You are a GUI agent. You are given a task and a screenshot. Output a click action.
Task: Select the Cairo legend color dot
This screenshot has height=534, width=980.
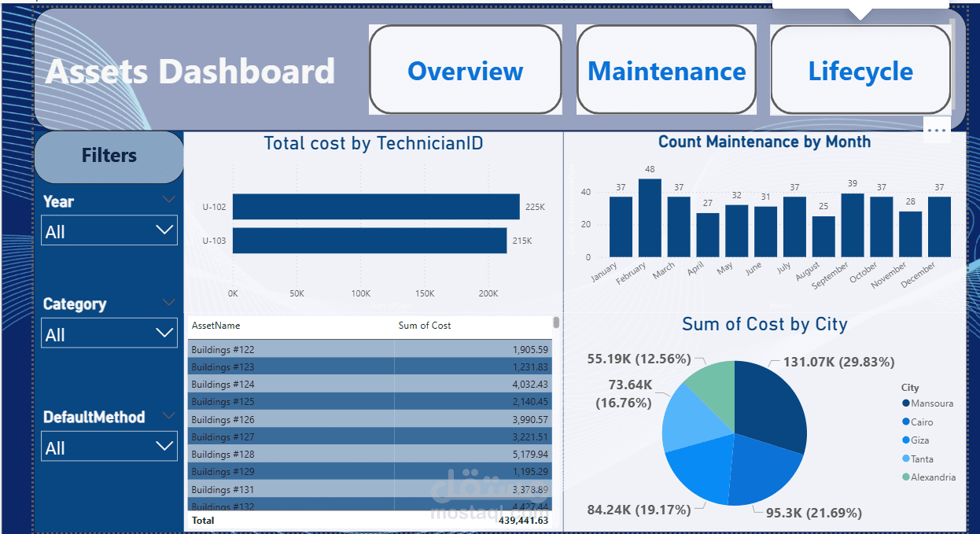pyautogui.click(x=905, y=422)
